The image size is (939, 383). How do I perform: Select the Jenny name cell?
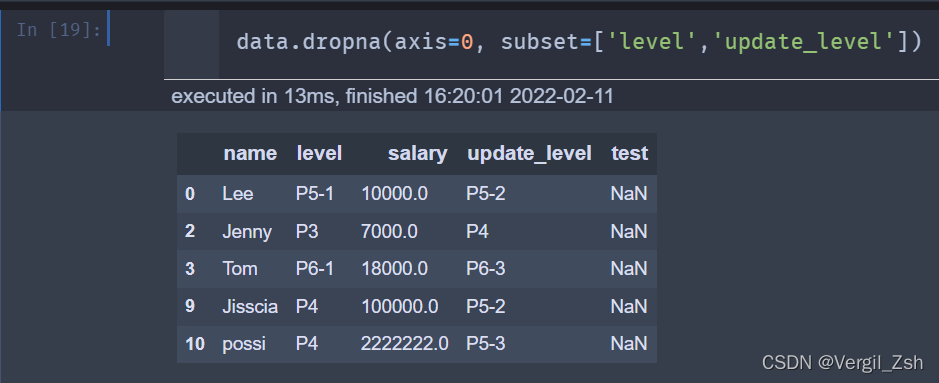click(x=247, y=232)
